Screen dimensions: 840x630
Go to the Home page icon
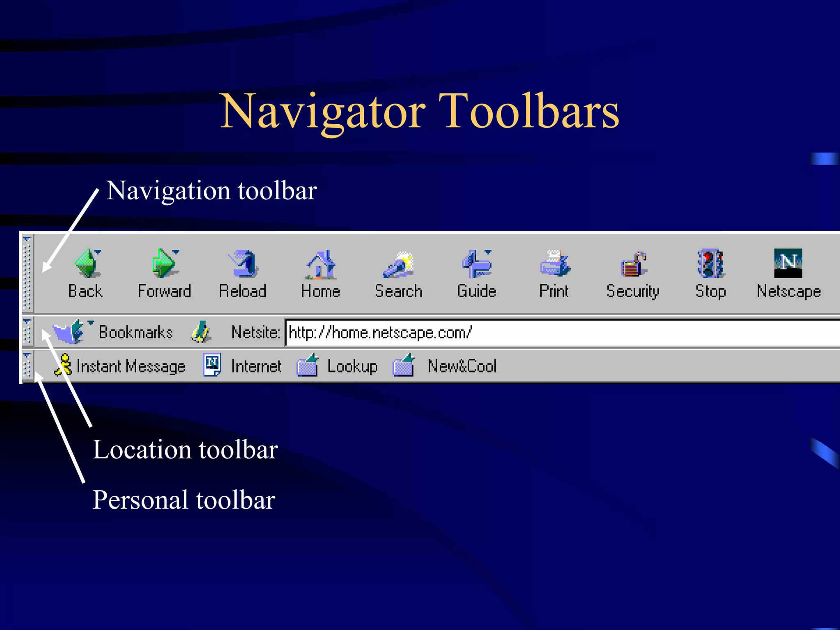321,264
